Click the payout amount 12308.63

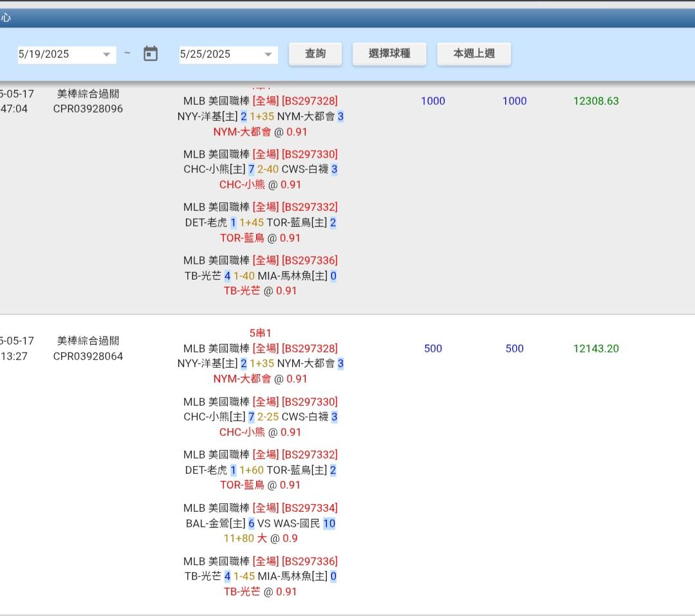click(x=596, y=101)
